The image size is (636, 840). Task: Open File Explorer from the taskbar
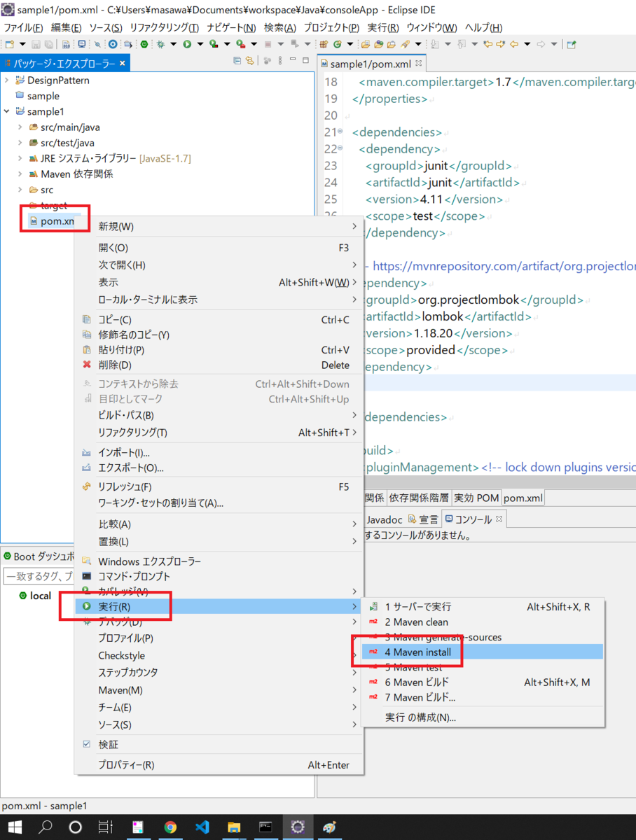(x=234, y=827)
